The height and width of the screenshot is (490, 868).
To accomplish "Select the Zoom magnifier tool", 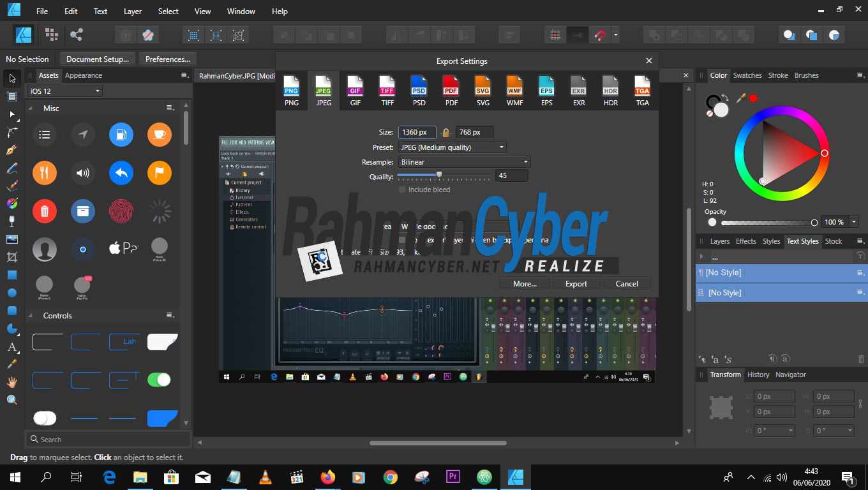I will click(x=12, y=400).
